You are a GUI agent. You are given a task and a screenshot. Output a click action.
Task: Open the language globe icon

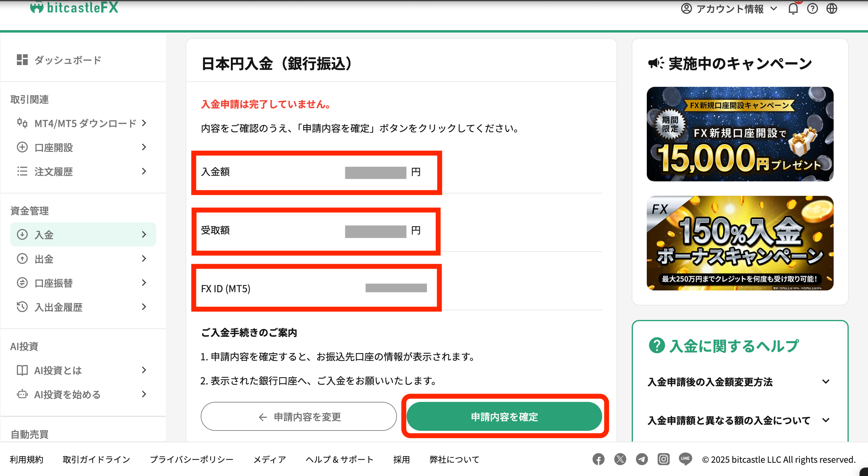click(x=832, y=8)
